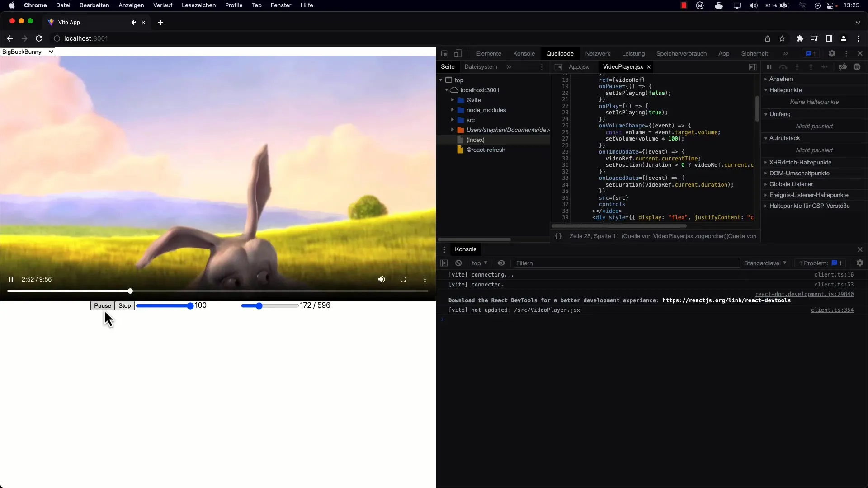Expand the Globale Listener section
Screen dimensions: 868x488
pyautogui.click(x=791, y=184)
